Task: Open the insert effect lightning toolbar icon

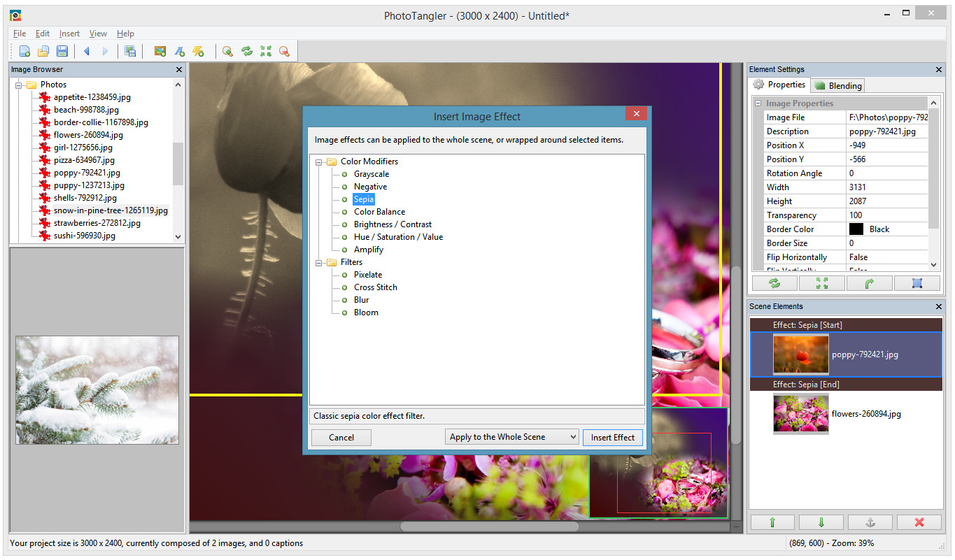Action: 198,50
